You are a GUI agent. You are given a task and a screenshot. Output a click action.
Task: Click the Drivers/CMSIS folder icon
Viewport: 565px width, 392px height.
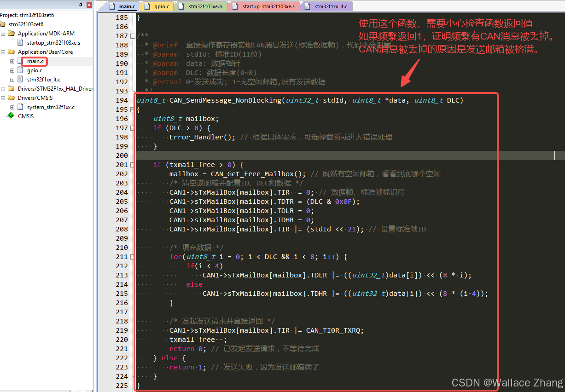tap(12, 98)
